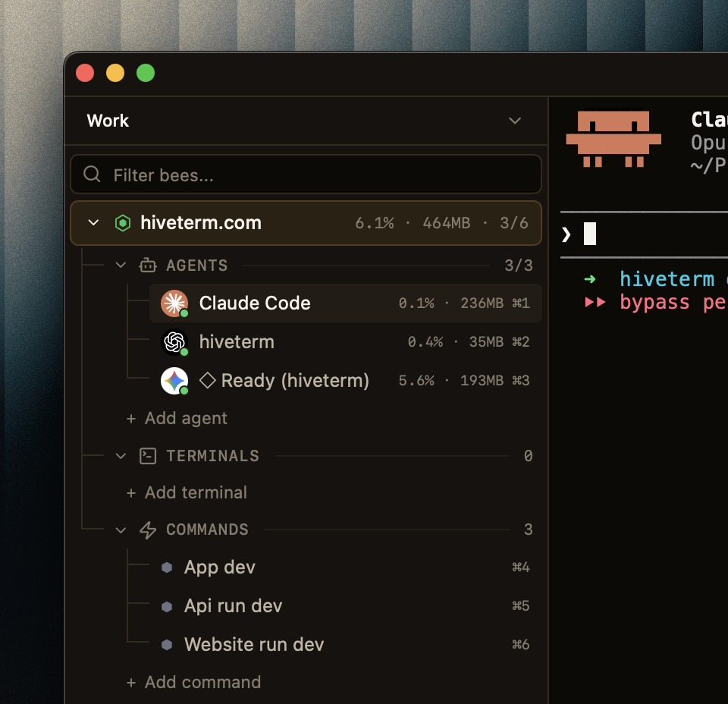Collapse the AGENTS section chevron
Viewport: 728px width, 704px height.
pos(121,266)
